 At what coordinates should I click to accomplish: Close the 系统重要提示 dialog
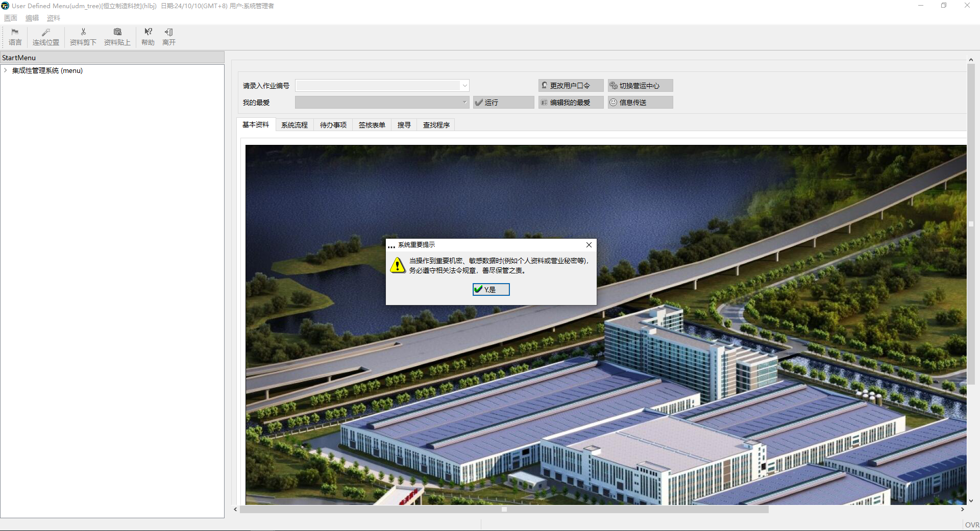coord(589,245)
